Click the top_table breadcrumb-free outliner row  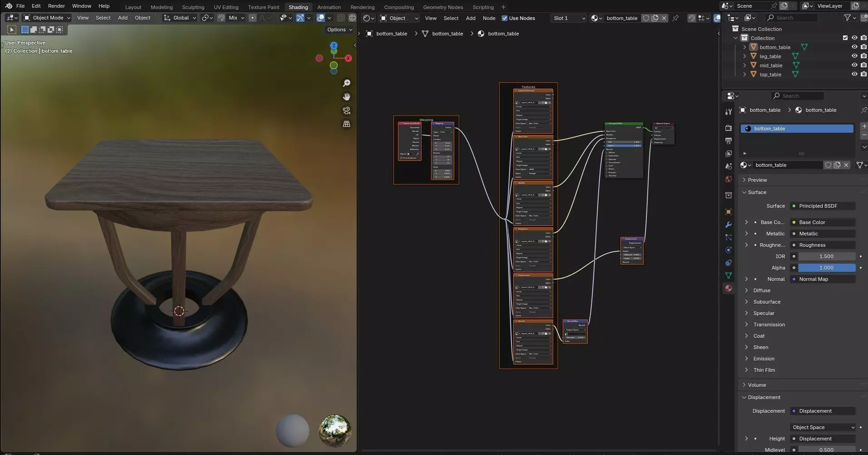(770, 74)
